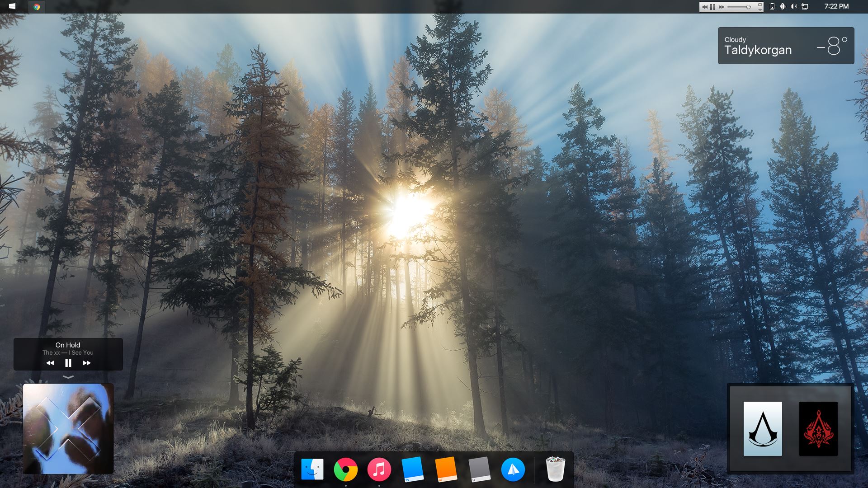Open the Windows Start menu
This screenshot has height=488, width=868.
tap(12, 6)
